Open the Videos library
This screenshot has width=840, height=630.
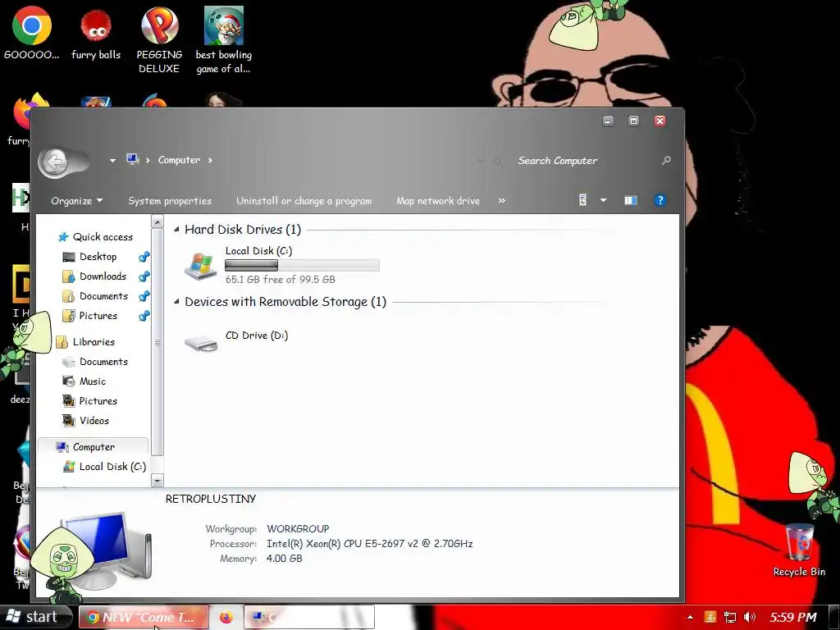[x=86, y=421]
